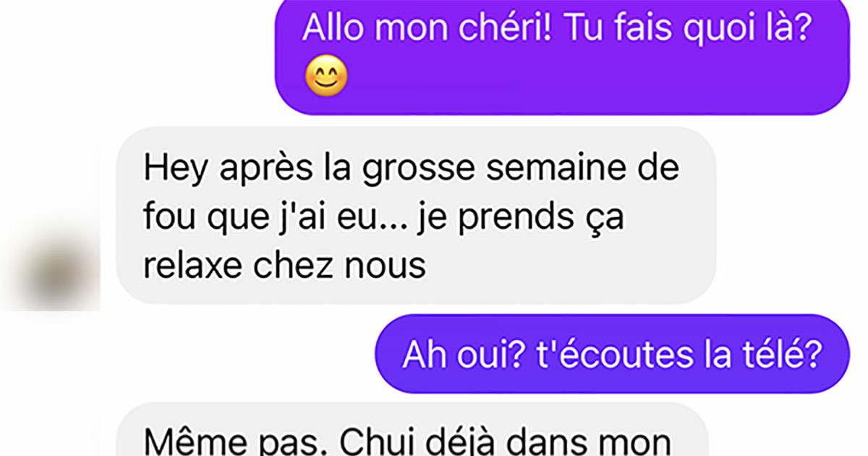This screenshot has height=456, width=868.
Task: Click the smiling face emoji
Action: point(326,77)
